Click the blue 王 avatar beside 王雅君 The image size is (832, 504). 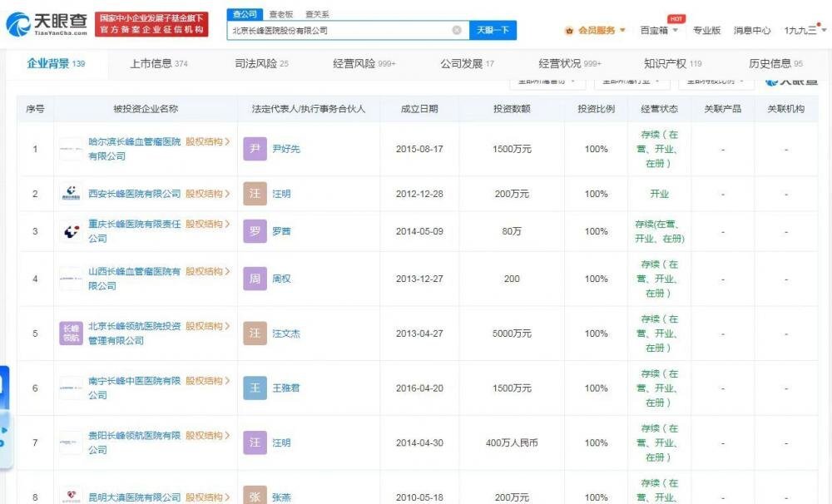(x=255, y=388)
